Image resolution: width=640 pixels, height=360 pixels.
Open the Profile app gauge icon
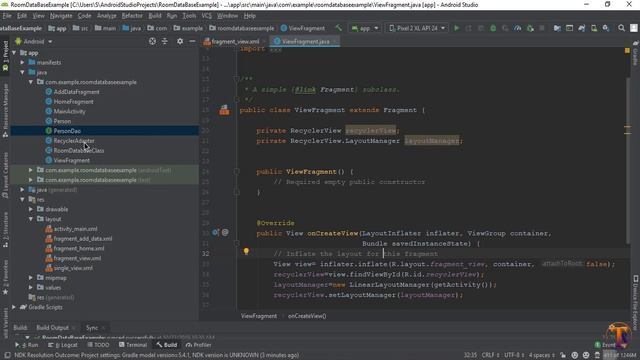(518, 28)
